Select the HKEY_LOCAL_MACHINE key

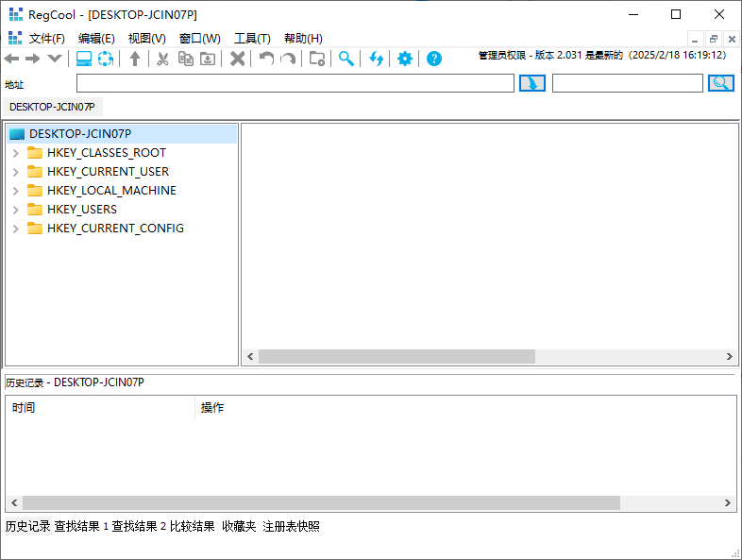(x=111, y=191)
